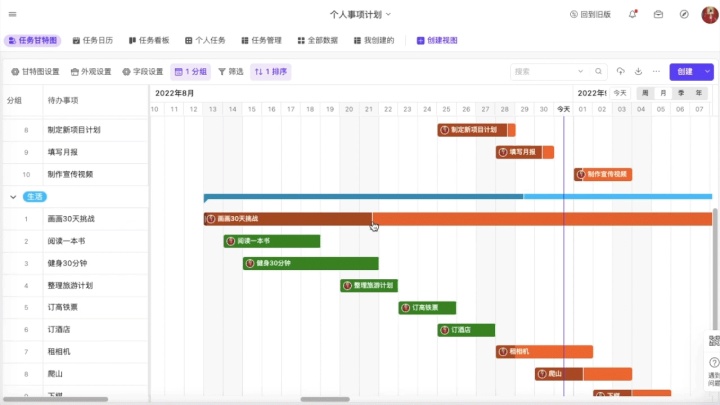The image size is (720, 405).
Task: Select the 订高铁票 row
Action: click(76, 307)
